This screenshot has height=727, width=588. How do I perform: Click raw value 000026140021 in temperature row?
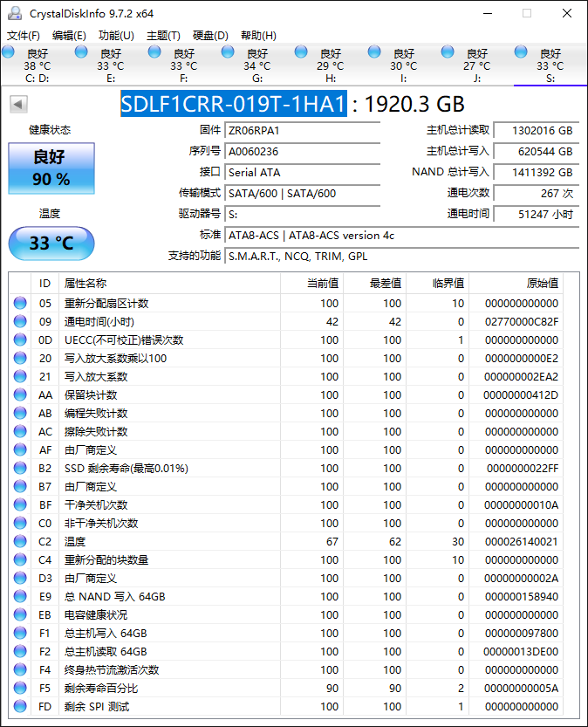522,541
